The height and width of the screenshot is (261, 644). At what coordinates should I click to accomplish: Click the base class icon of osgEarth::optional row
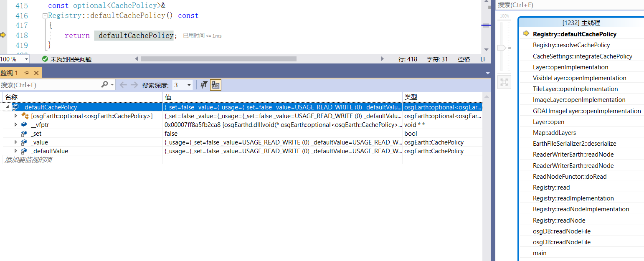click(24, 116)
